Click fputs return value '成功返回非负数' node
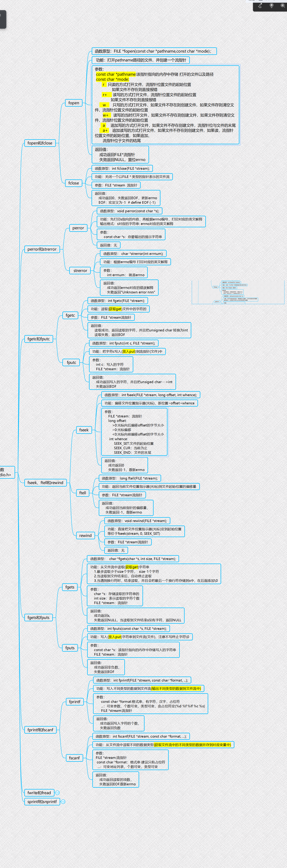 [x=106, y=667]
